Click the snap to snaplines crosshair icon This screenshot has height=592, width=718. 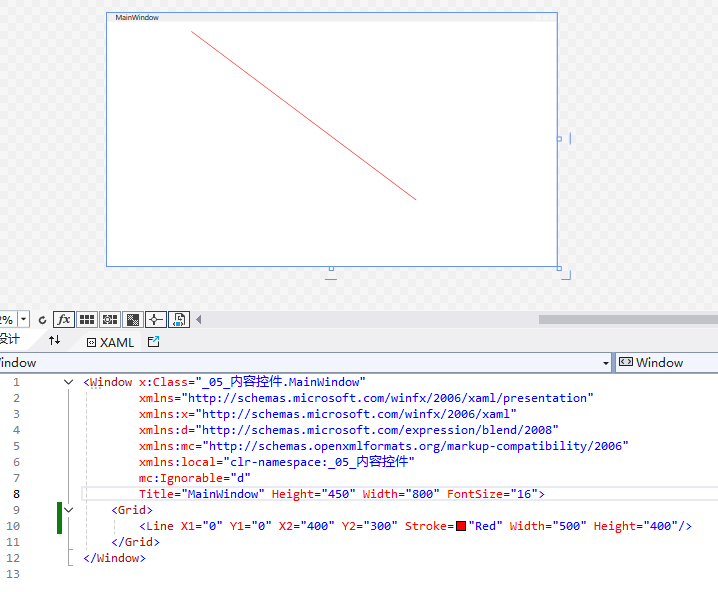[x=155, y=320]
